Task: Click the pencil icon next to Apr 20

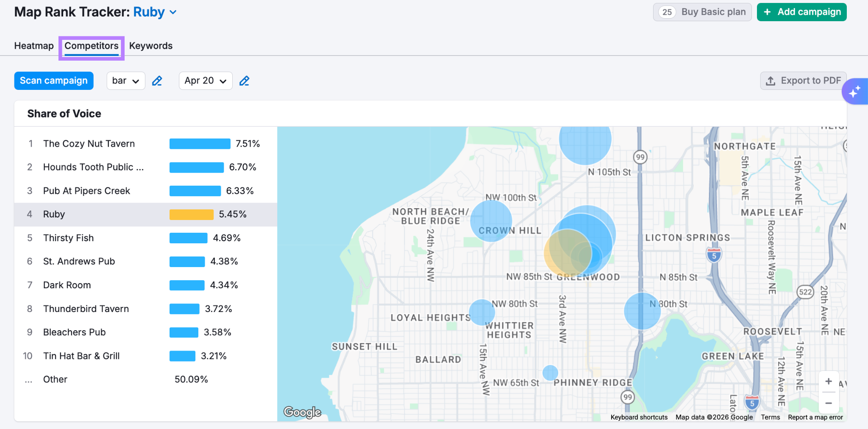Action: tap(245, 81)
